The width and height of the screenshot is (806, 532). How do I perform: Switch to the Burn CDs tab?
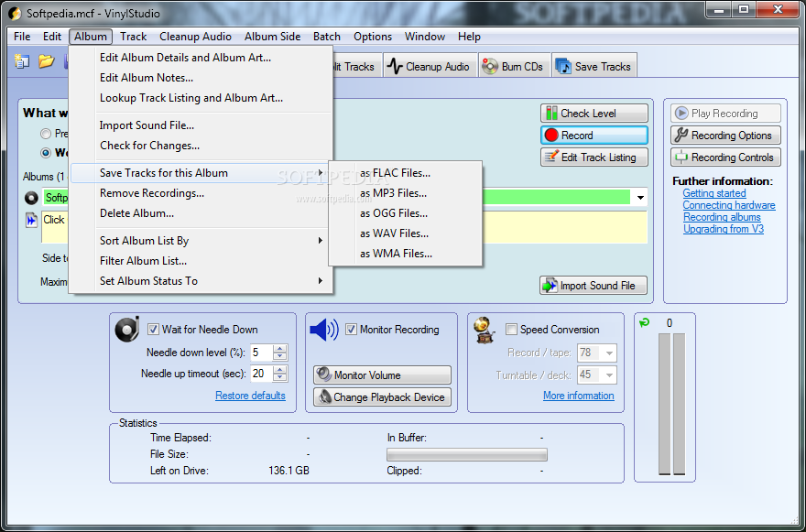(x=515, y=66)
